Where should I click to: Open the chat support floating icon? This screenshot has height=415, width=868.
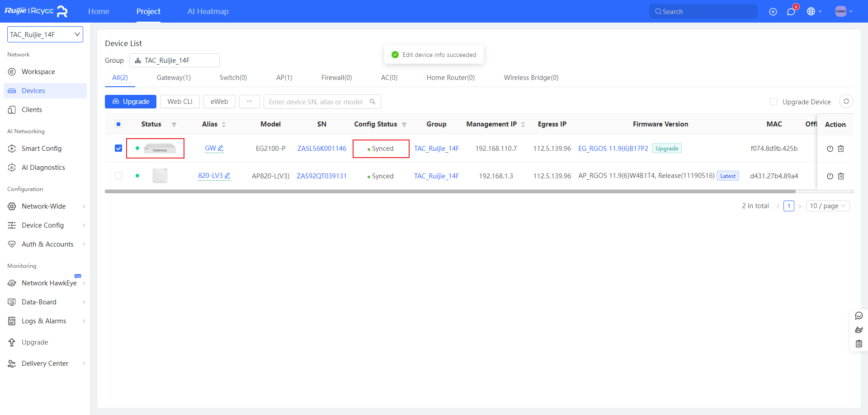tap(859, 316)
